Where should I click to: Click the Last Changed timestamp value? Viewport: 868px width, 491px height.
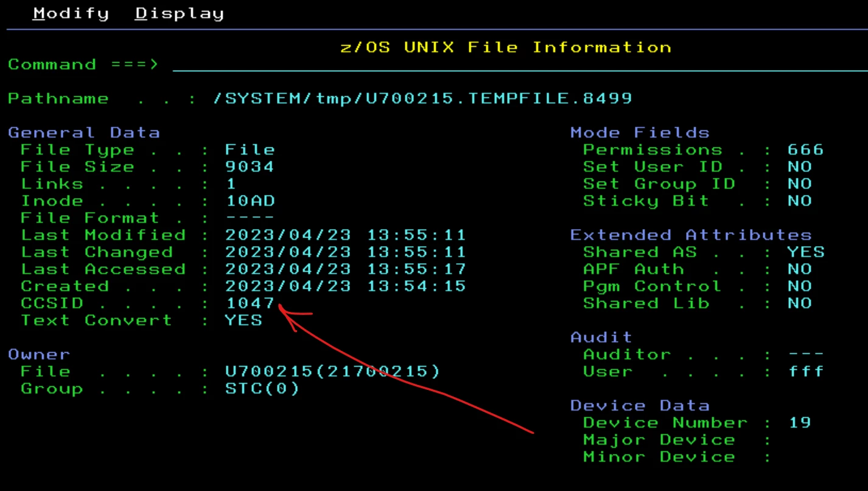pos(345,252)
